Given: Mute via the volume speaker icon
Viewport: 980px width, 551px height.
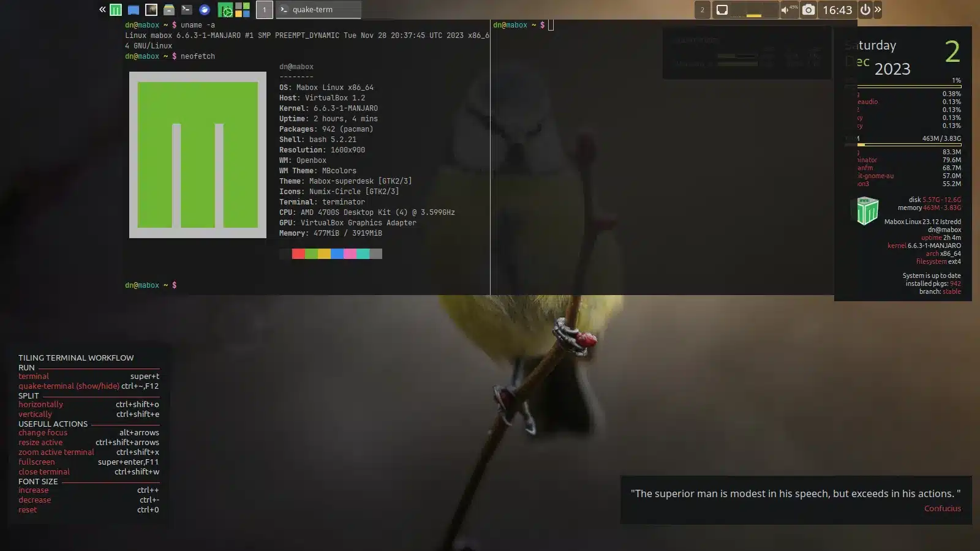Looking at the screenshot, I should point(785,10).
